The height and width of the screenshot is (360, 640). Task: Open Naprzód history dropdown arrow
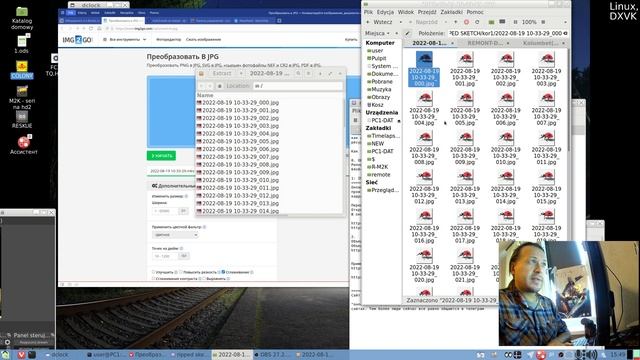pos(446,22)
